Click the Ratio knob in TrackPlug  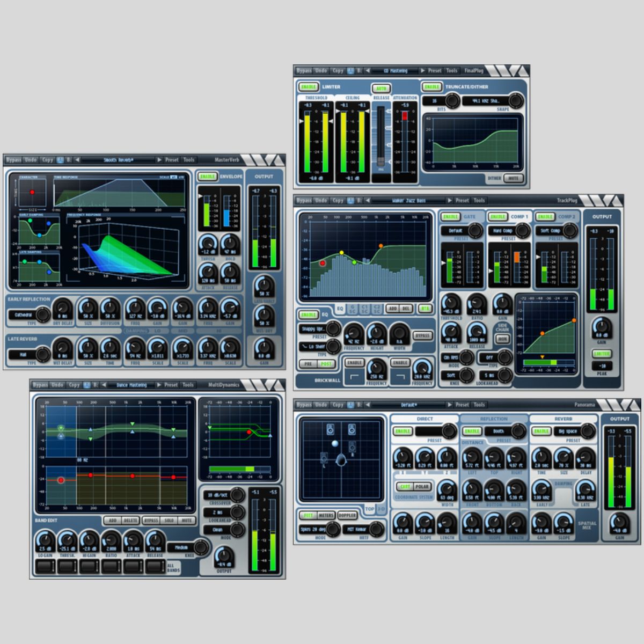[x=477, y=304]
